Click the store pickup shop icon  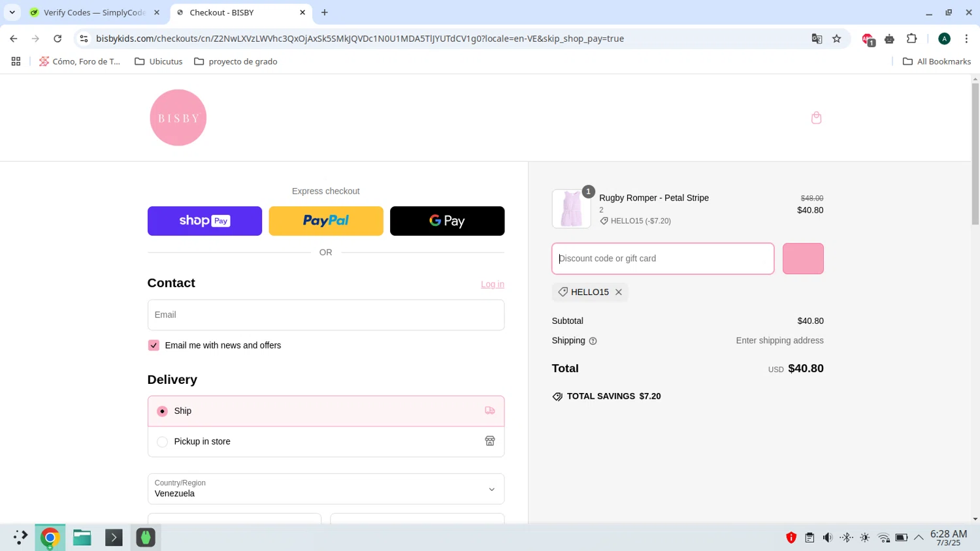click(x=490, y=441)
